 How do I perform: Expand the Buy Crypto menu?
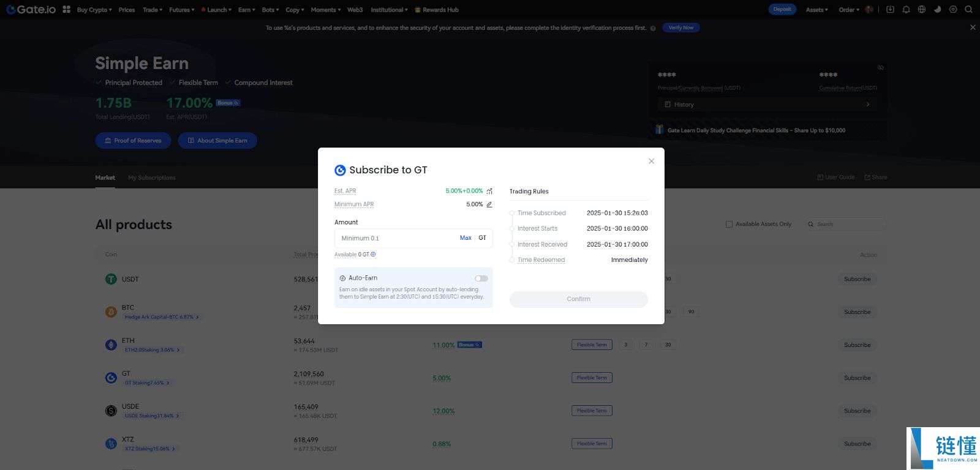[94, 10]
